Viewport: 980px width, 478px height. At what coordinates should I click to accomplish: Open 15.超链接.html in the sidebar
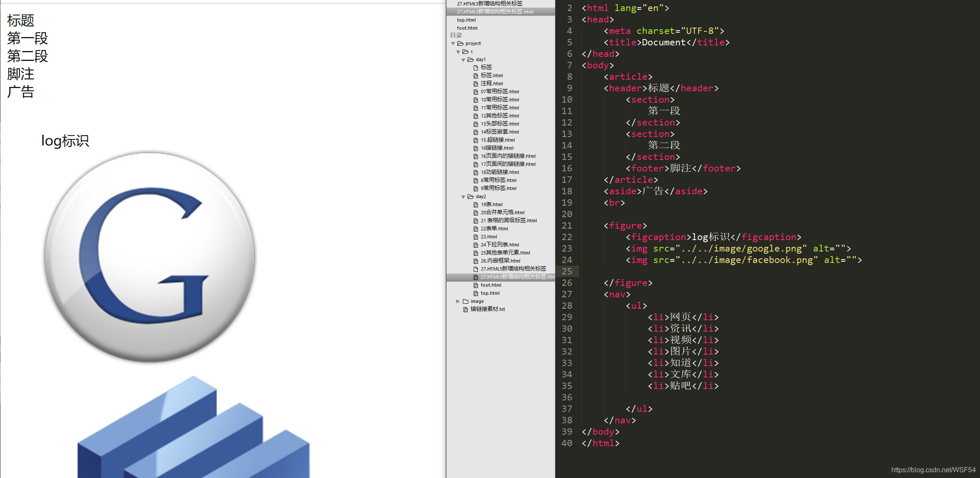(x=497, y=140)
